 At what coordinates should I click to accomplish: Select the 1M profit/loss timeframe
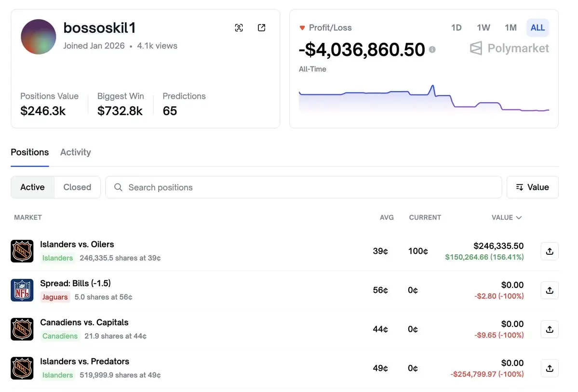tap(511, 28)
